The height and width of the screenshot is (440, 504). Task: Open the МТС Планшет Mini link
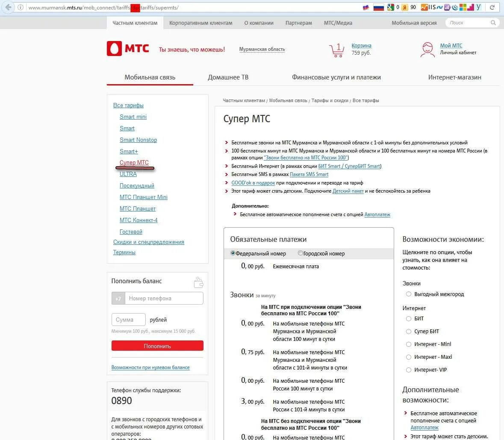pos(143,197)
